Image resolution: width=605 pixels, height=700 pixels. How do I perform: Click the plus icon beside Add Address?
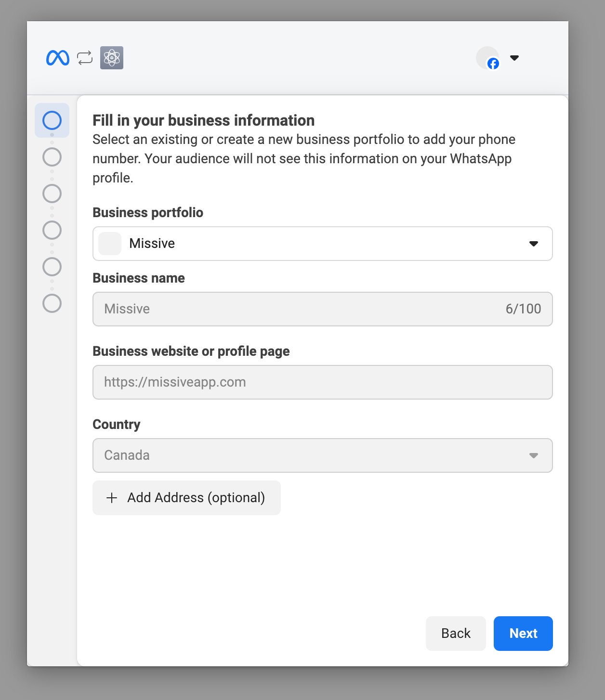tap(112, 498)
